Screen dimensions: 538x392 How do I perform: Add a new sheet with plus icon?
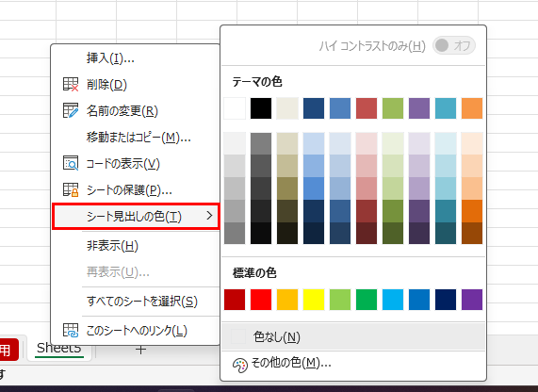140,350
